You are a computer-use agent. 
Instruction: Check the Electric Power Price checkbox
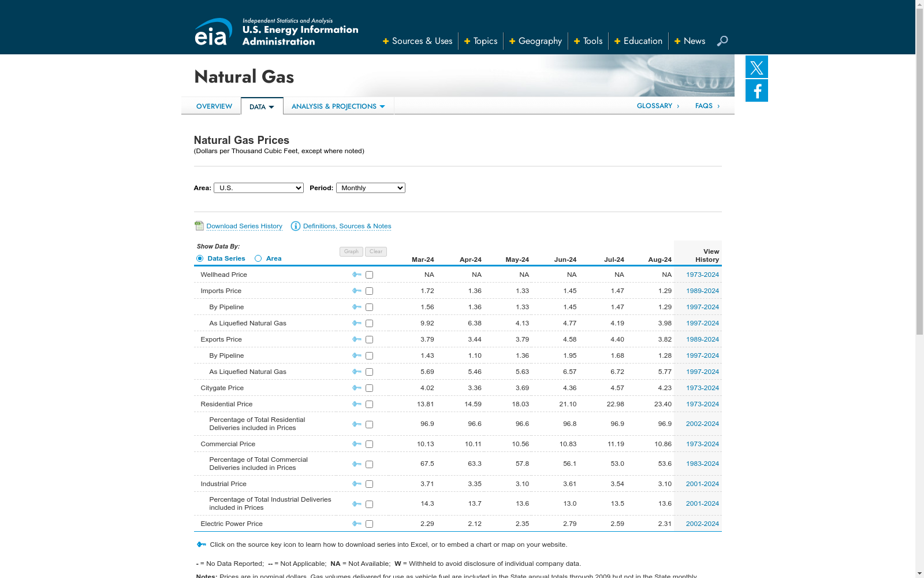(x=369, y=524)
